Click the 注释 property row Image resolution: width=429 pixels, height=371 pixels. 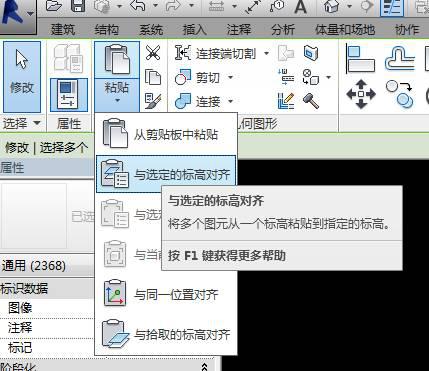[47, 328]
